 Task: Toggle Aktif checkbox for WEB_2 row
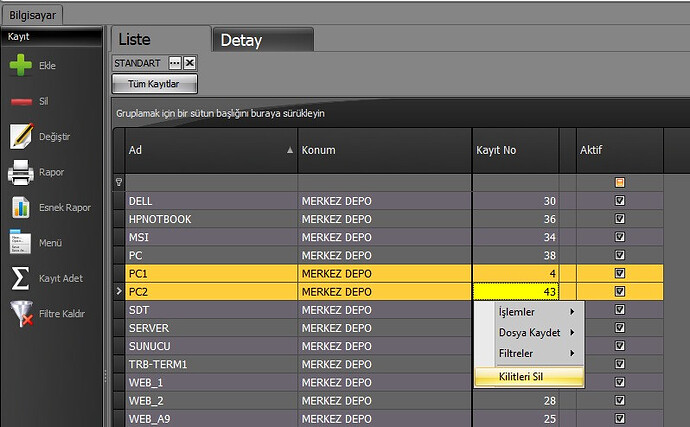coord(620,400)
